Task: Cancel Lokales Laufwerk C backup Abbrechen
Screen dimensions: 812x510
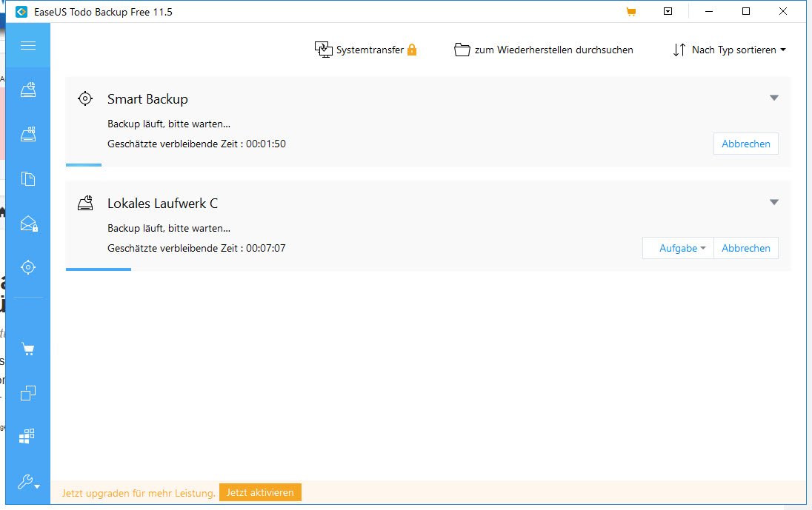Action: coord(746,248)
